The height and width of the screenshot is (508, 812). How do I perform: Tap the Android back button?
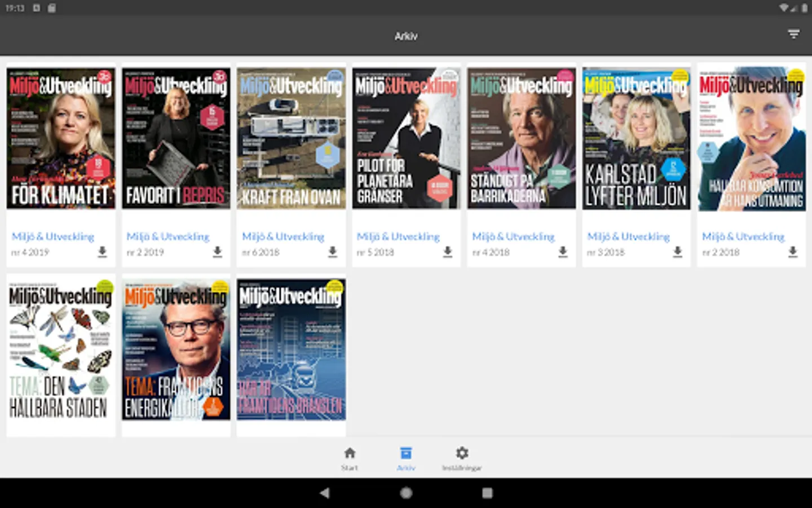pos(324,493)
